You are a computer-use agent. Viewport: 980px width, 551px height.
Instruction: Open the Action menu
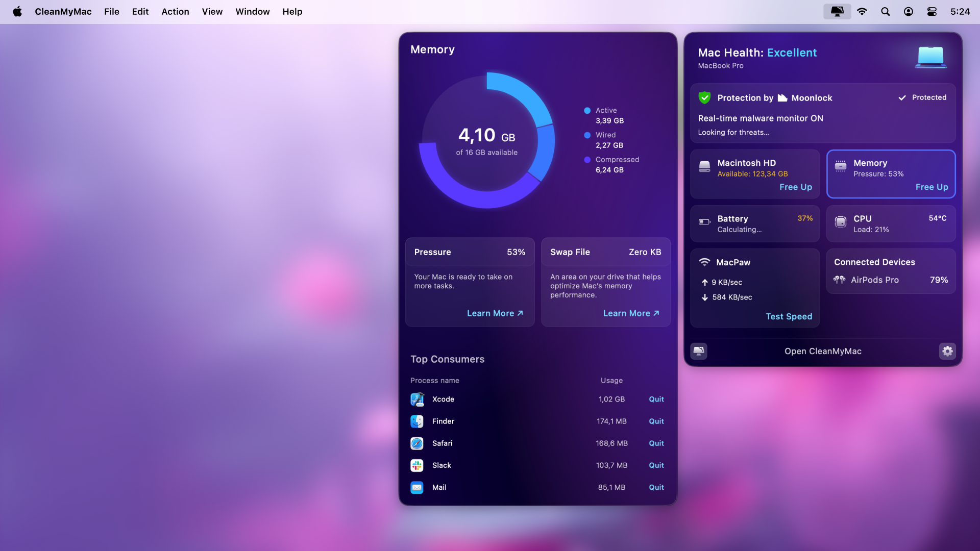pyautogui.click(x=175, y=11)
